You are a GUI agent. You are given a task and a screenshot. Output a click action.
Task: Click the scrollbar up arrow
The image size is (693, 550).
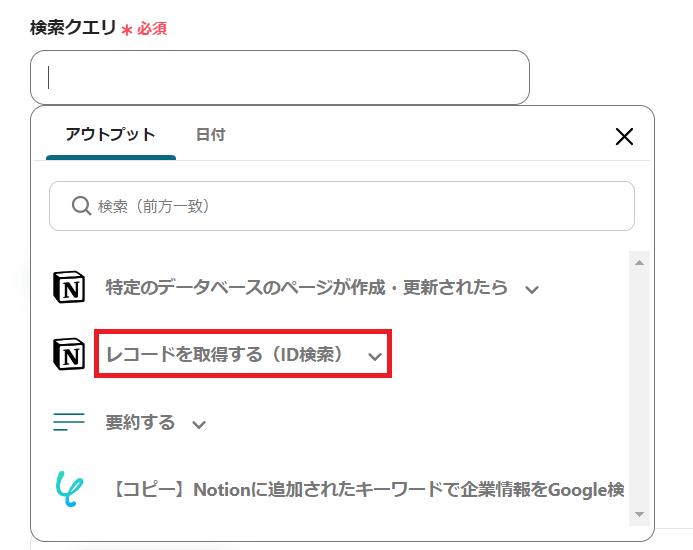pos(639,263)
